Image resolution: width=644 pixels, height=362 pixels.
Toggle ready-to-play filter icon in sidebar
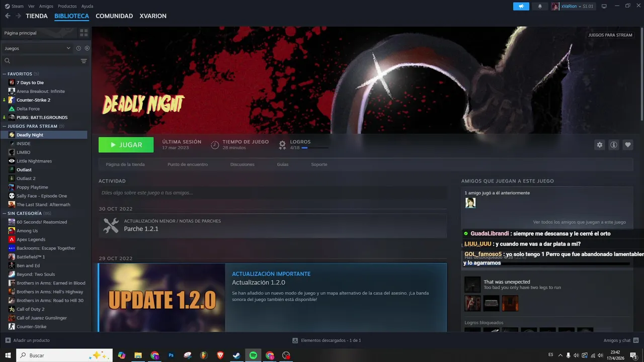click(87, 48)
